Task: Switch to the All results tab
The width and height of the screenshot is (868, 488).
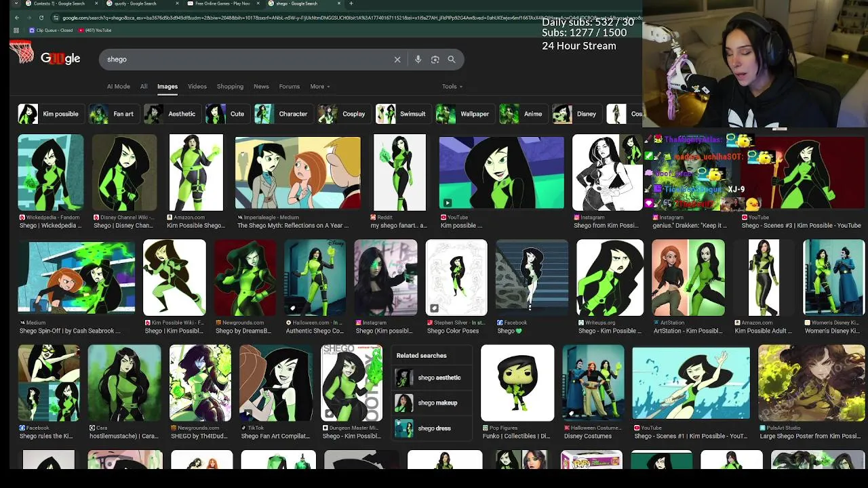Action: pos(144,87)
